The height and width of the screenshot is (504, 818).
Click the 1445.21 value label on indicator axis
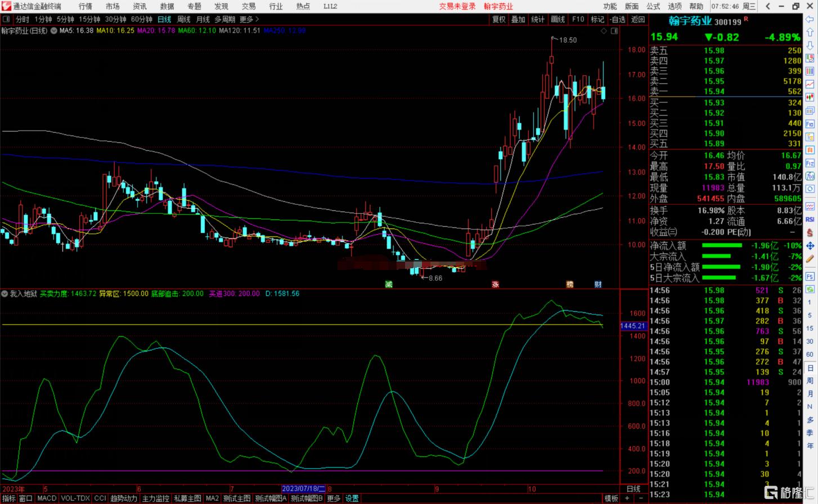(633, 326)
